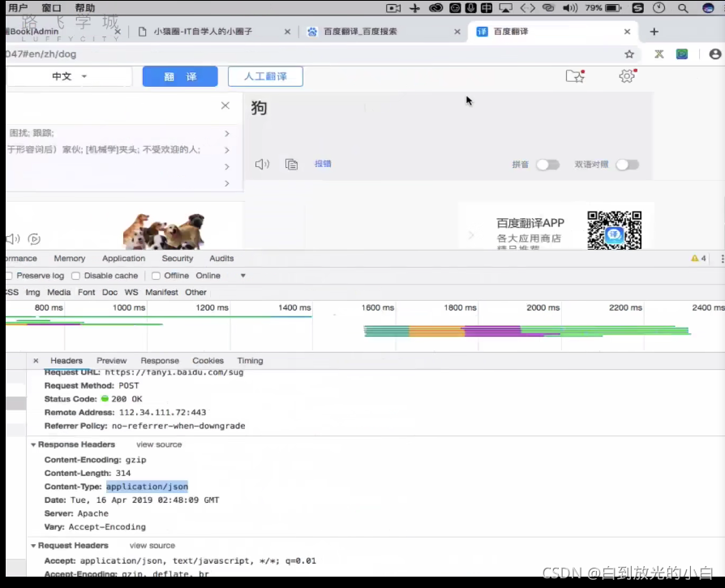The height and width of the screenshot is (588, 725).
Task: Open Baidu Translate settings gear
Action: tap(627, 75)
